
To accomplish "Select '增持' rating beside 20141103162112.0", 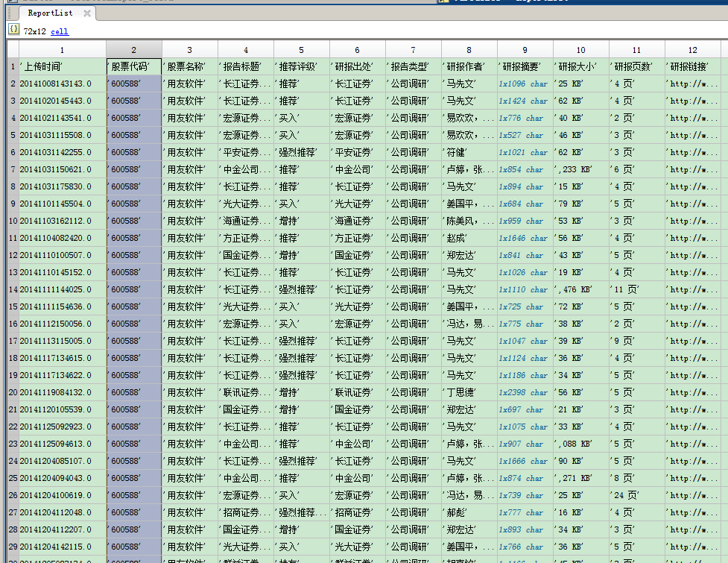I will tap(301, 221).
